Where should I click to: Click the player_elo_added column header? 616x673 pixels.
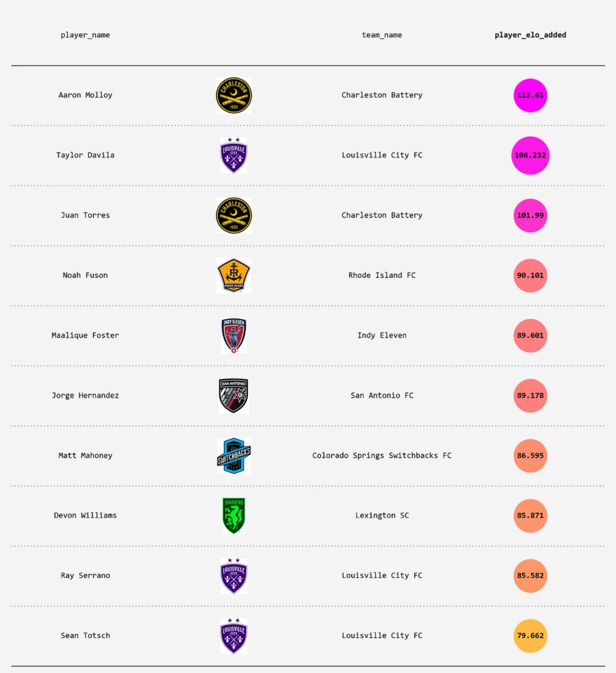530,35
